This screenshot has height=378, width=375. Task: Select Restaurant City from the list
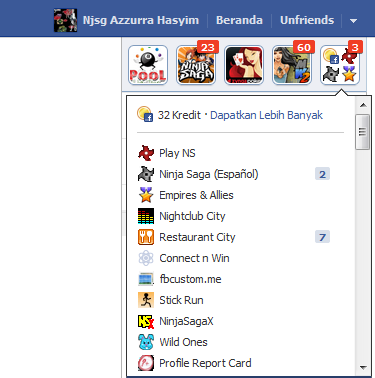point(197,237)
